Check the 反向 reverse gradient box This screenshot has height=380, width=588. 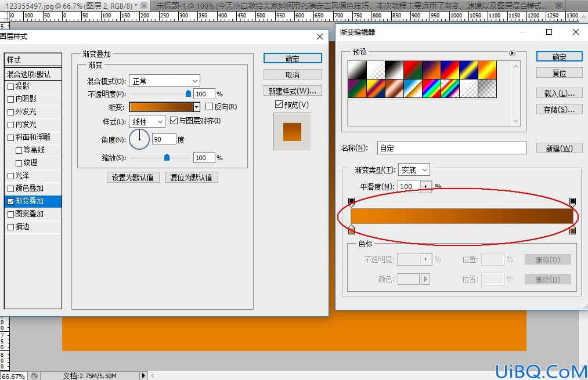pyautogui.click(x=209, y=107)
